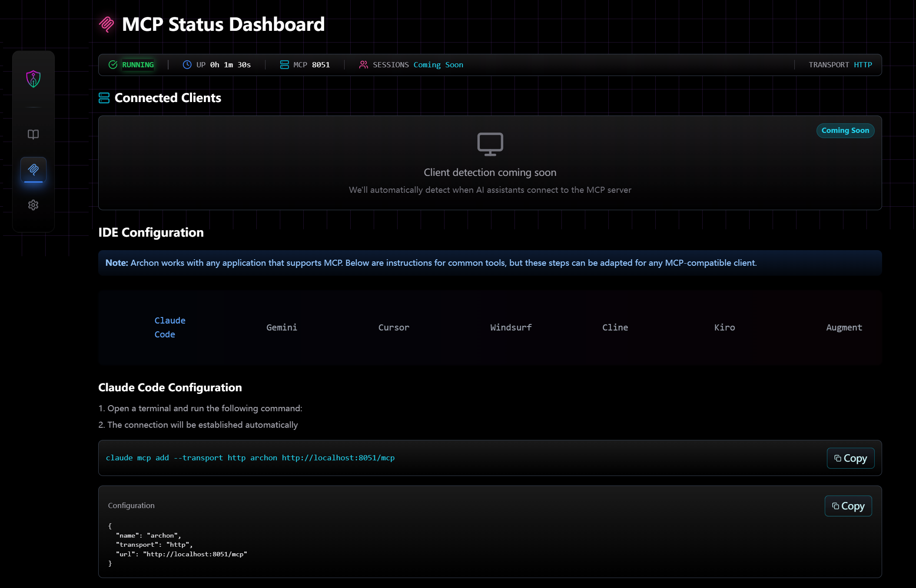Image resolution: width=916 pixels, height=588 pixels.
Task: Select the Claude Code tab
Action: pyautogui.click(x=170, y=327)
